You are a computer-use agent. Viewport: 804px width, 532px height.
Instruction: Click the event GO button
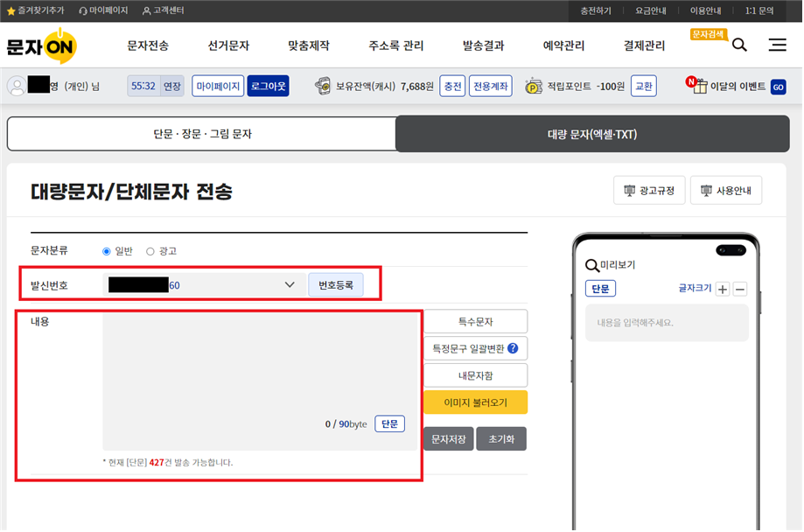(x=778, y=87)
